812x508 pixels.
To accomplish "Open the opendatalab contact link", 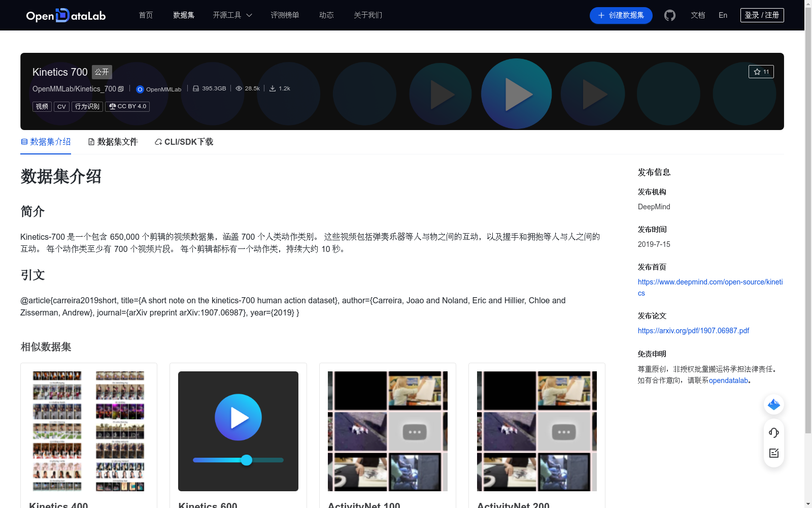I will 728,380.
